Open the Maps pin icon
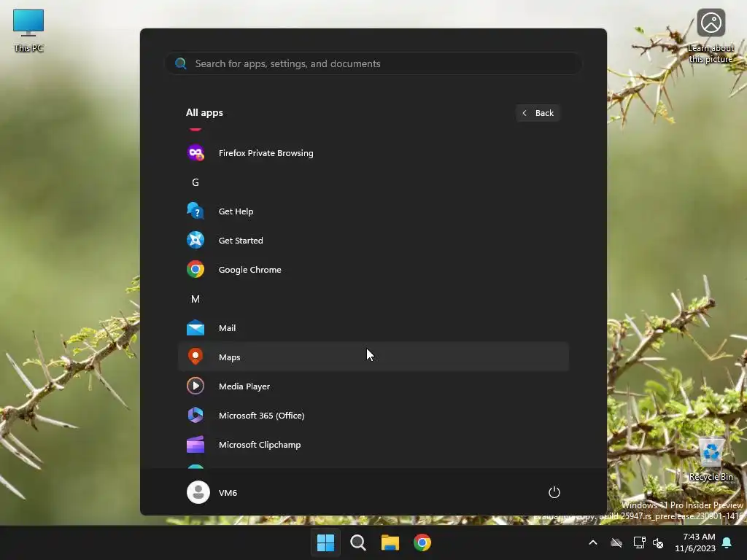Image resolution: width=747 pixels, height=560 pixels. point(196,357)
